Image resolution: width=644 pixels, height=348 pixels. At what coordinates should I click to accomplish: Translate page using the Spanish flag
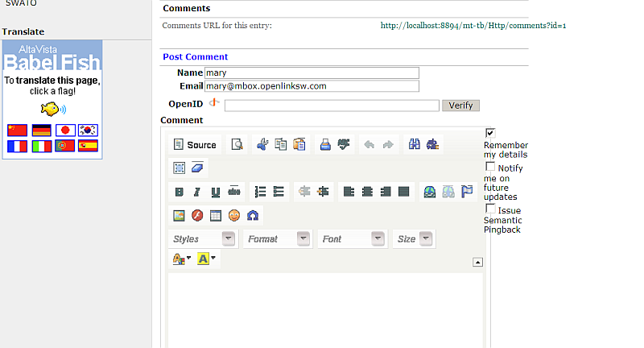click(x=89, y=146)
